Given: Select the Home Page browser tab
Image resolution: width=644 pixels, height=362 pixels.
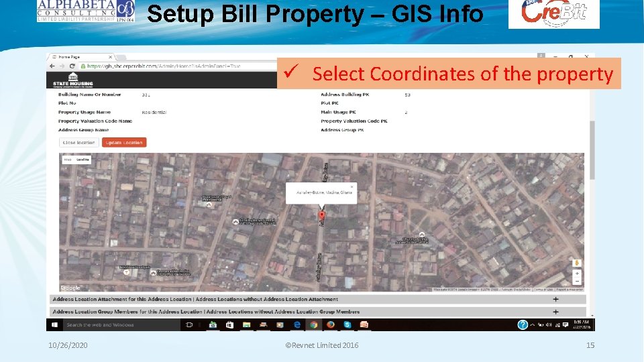Looking at the screenshot, I should point(81,57).
